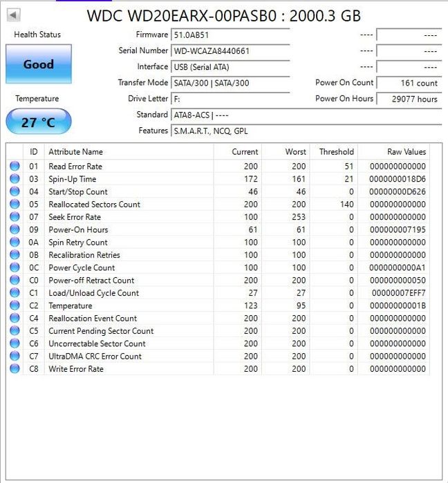Click the Attribute Name column header
This screenshot has width=448, height=483.
129,151
